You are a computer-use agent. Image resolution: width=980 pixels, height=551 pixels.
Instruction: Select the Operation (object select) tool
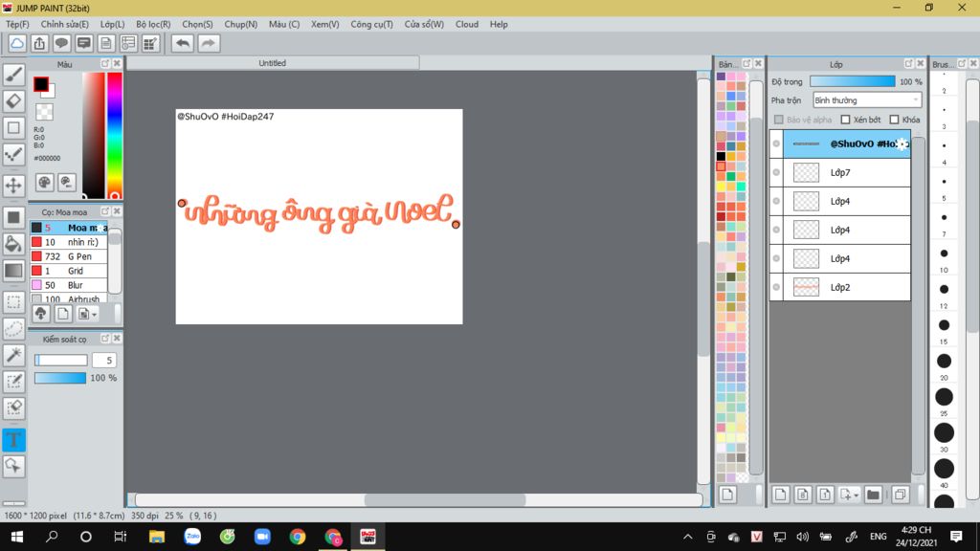click(13, 466)
